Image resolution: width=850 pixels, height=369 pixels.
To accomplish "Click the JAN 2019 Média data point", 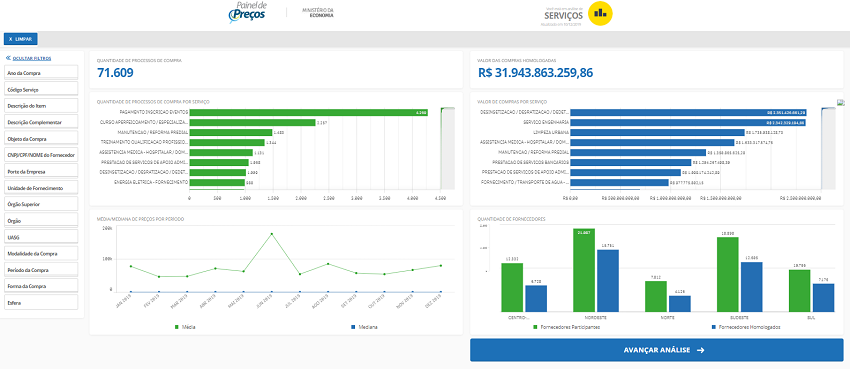I will 131,267.
